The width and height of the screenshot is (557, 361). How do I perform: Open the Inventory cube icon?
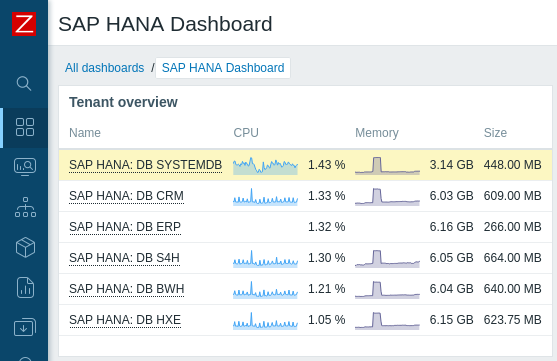point(25,247)
